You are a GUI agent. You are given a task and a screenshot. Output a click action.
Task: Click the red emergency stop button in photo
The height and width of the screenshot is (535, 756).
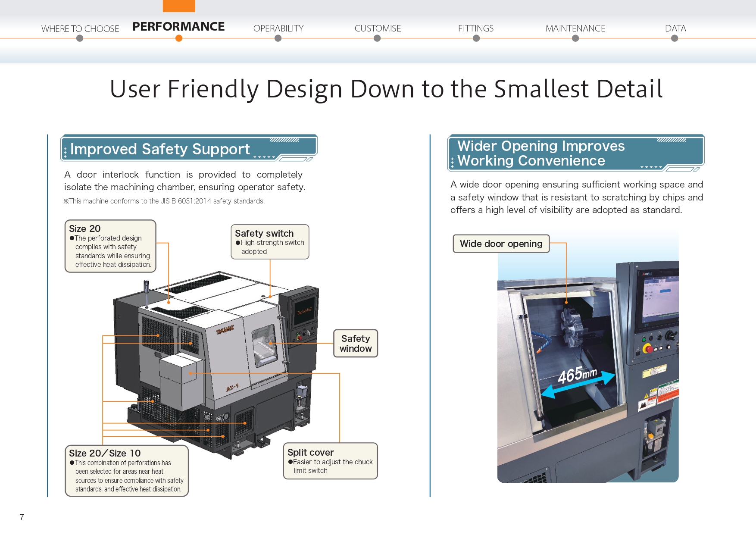coord(647,348)
